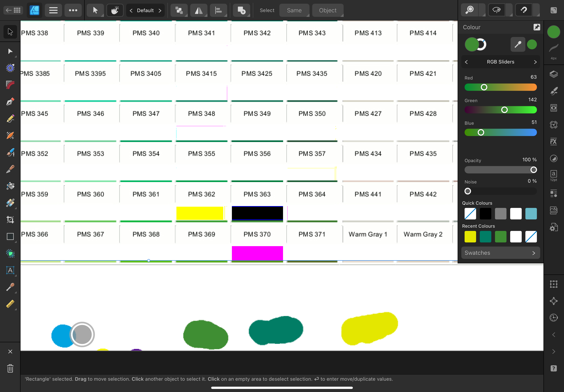Select the yellow Measure ruler tool
Screen dimensions: 564x392
pyautogui.click(x=10, y=304)
